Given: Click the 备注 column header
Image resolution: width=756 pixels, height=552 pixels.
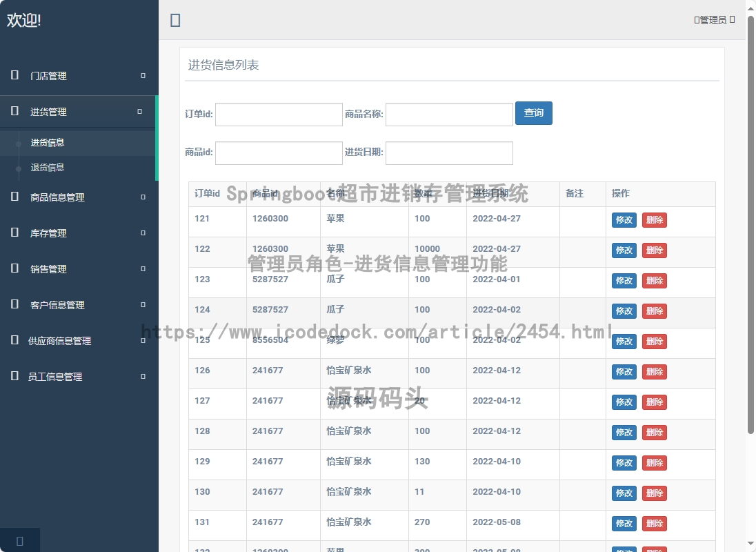Looking at the screenshot, I should point(574,193).
